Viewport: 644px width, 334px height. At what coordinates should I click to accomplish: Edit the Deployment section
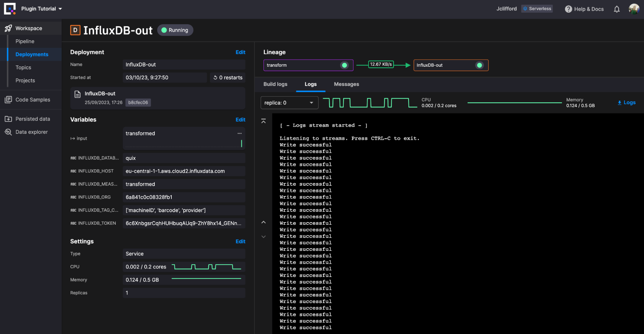(240, 52)
